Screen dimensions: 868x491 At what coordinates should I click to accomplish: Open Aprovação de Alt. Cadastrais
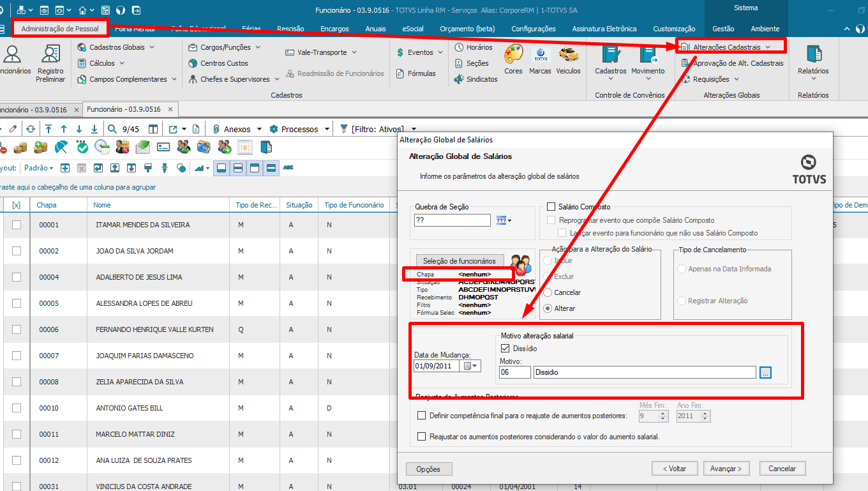tap(732, 63)
